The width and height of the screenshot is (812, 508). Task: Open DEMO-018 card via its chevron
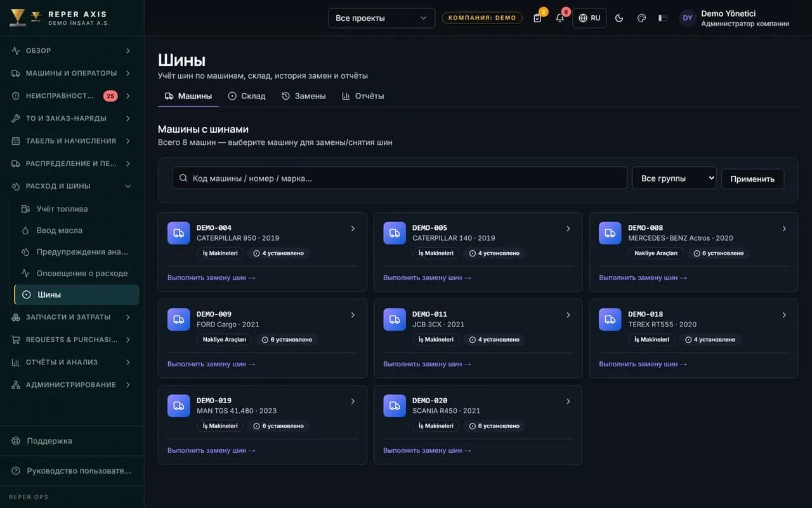click(x=784, y=315)
